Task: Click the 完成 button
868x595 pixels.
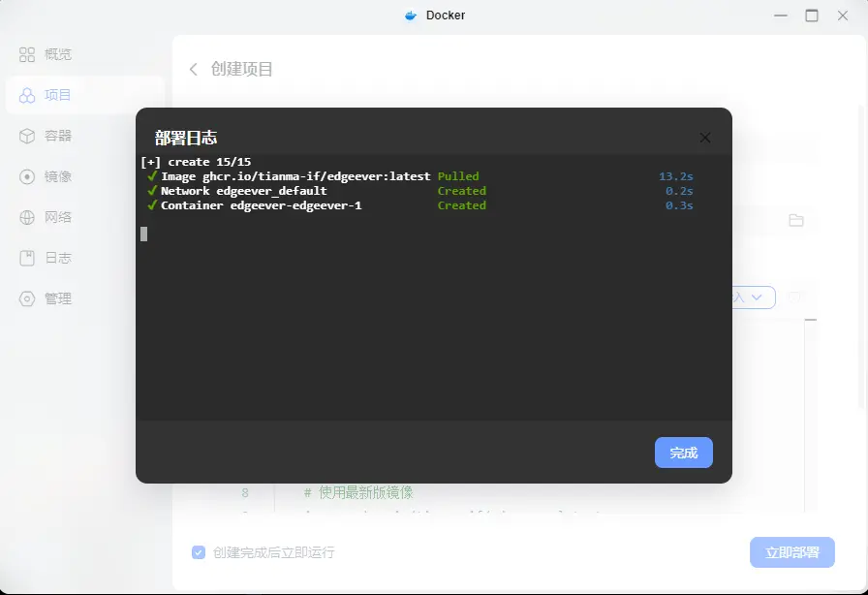Action: pyautogui.click(x=684, y=453)
